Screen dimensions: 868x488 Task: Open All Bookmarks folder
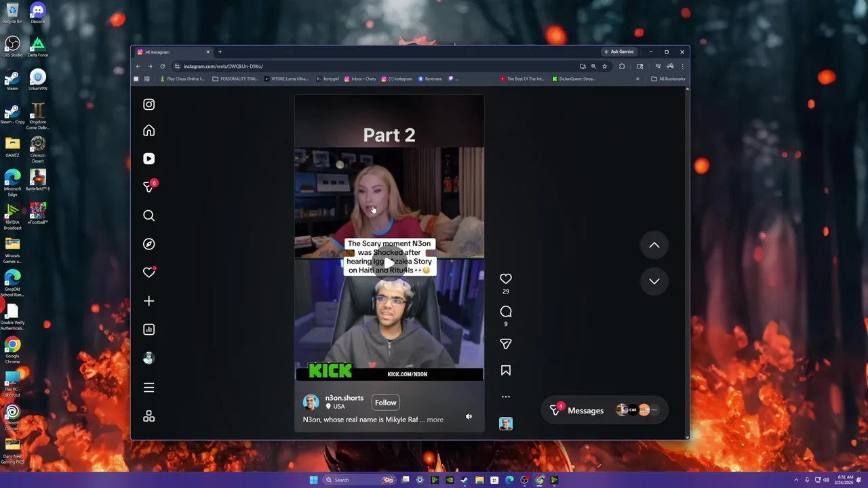point(668,79)
